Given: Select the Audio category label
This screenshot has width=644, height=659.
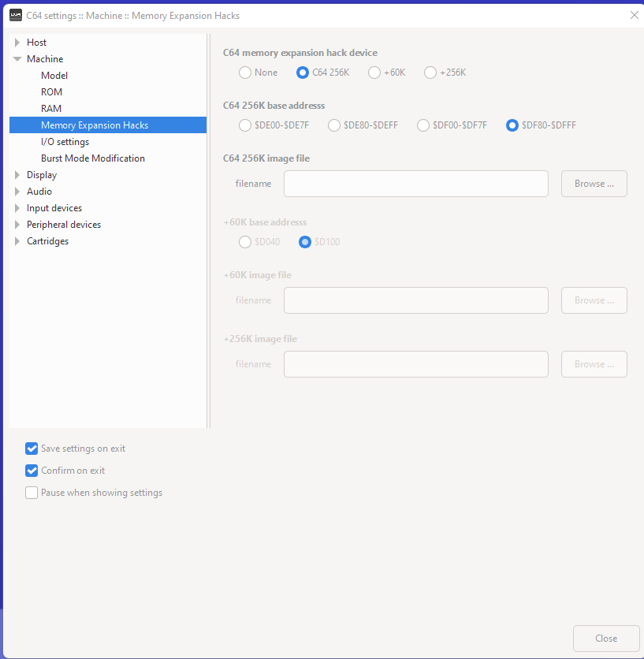Looking at the screenshot, I should pyautogui.click(x=39, y=192).
